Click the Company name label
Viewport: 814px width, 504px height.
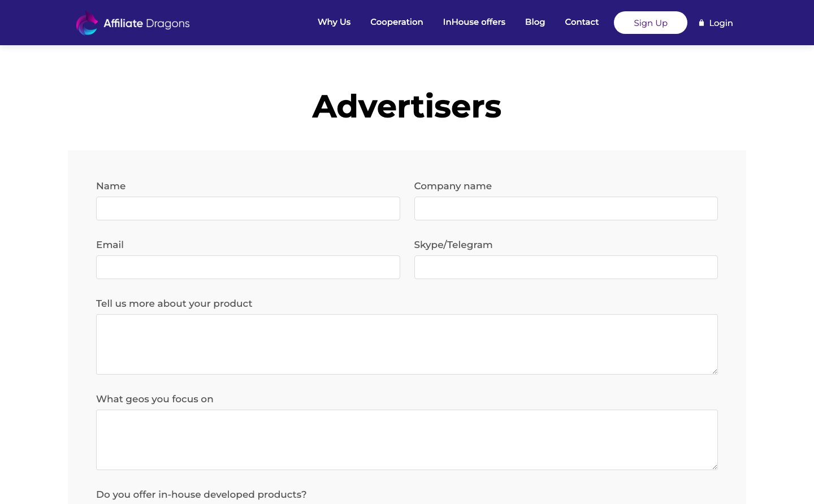point(453,186)
